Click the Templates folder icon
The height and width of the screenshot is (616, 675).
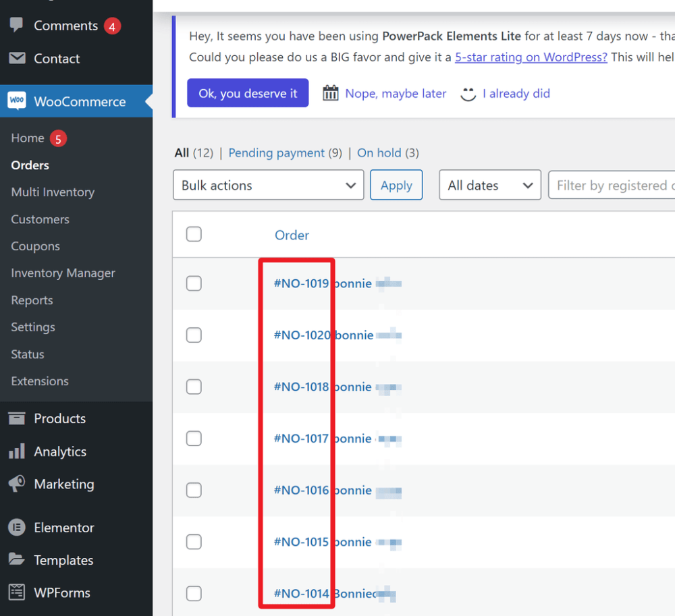(x=17, y=559)
